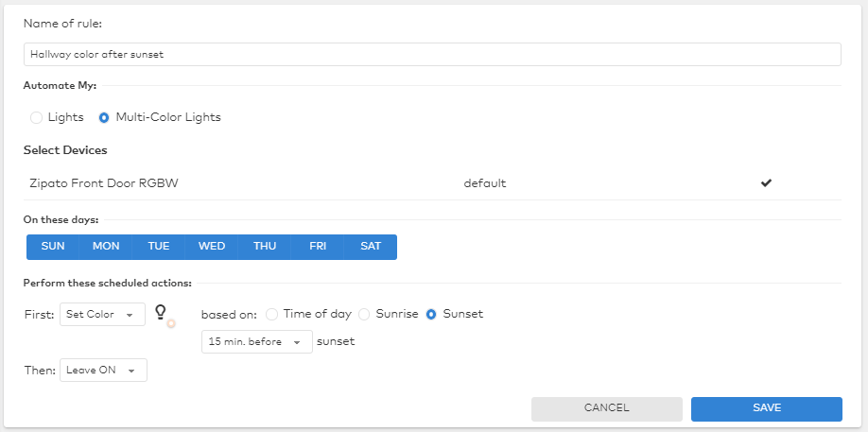Toggle the checkmark for Zipato Front Door RGBW
Screen dimensions: 868x432
(x=766, y=183)
